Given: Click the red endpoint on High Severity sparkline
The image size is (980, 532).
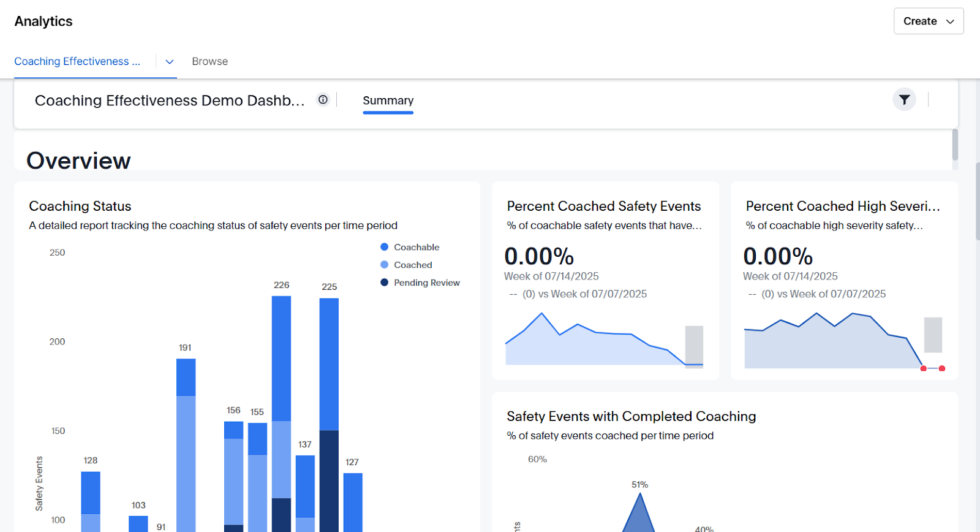Looking at the screenshot, I should [x=942, y=368].
